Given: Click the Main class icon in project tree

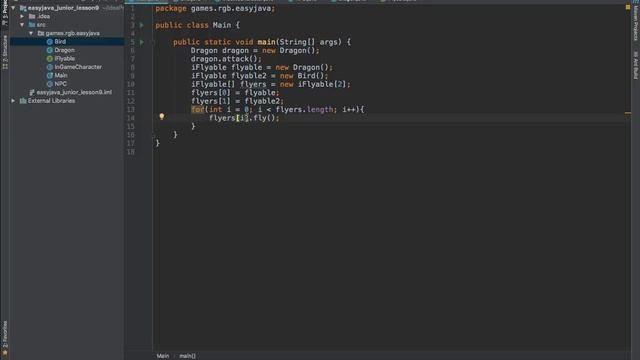Looking at the screenshot, I should coord(50,76).
